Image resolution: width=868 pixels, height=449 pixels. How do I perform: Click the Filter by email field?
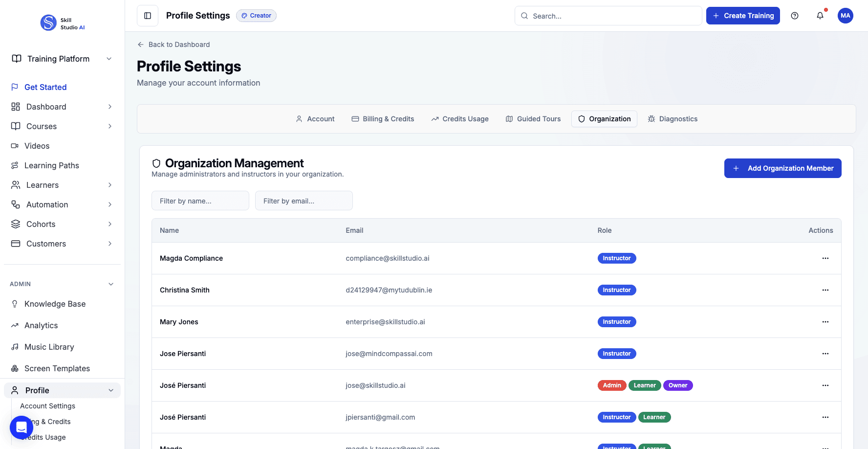304,201
